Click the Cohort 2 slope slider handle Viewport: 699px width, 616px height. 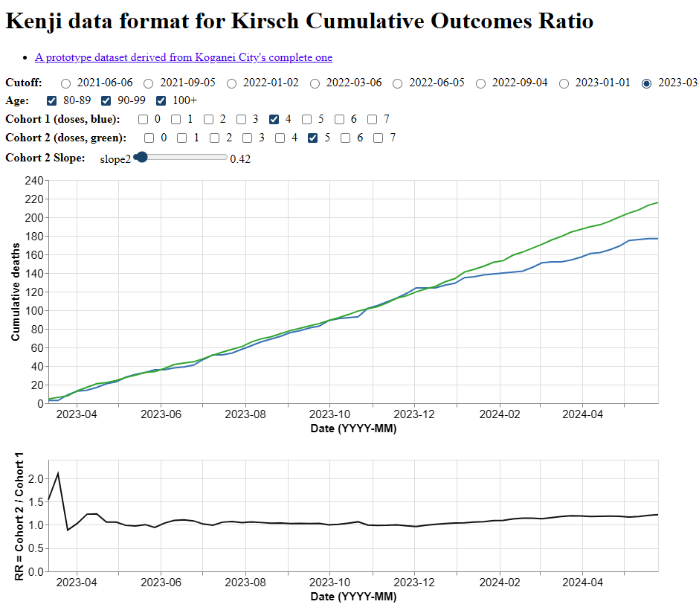(x=142, y=157)
